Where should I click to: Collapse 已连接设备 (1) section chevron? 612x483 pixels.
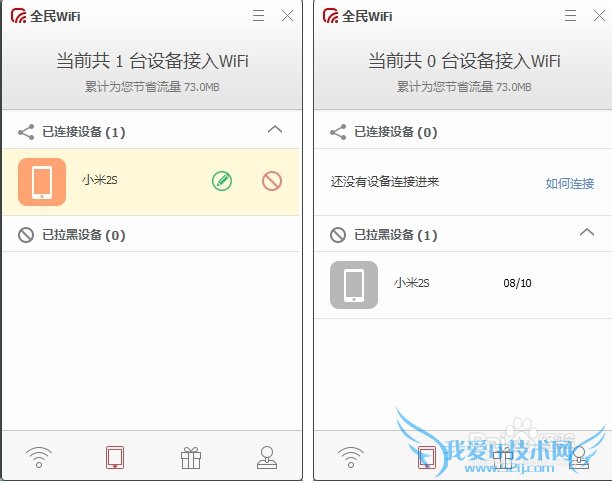[275, 130]
